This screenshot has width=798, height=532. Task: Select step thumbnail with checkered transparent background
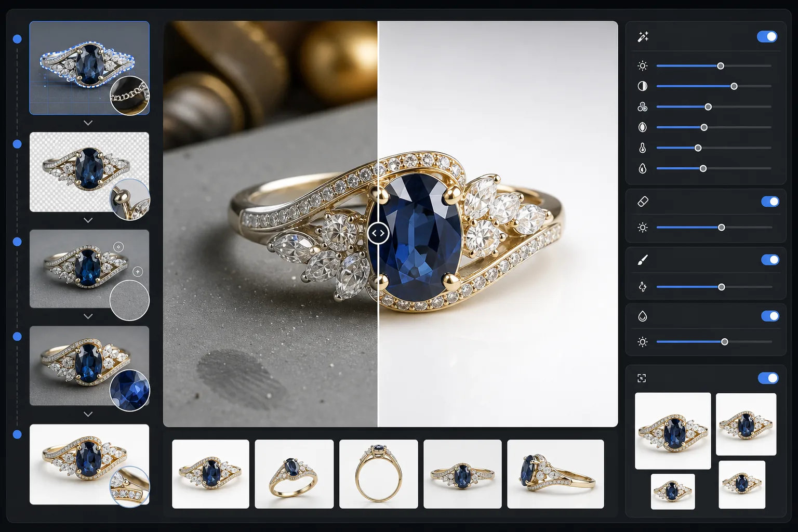click(x=89, y=172)
